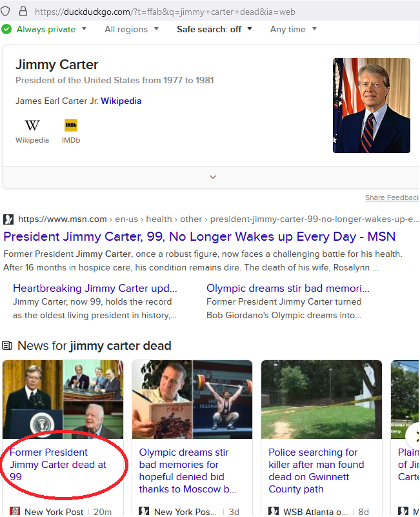The width and height of the screenshot is (420, 517).
Task: Click the newspaper icon beside News heading
Action: 7,345
